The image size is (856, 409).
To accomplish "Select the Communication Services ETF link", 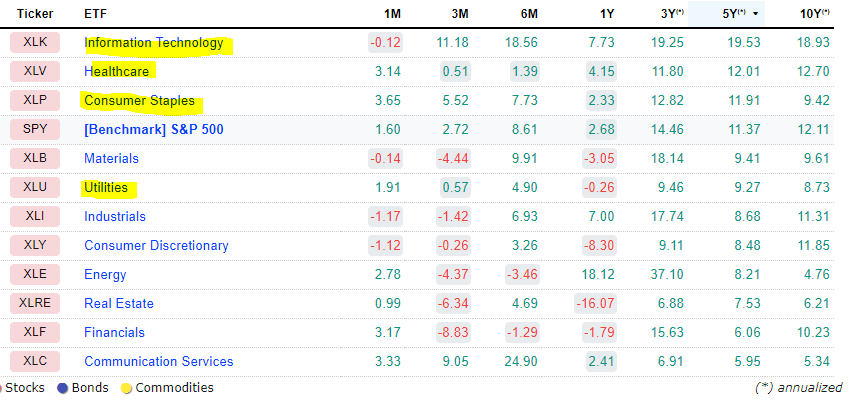I will click(x=158, y=362).
